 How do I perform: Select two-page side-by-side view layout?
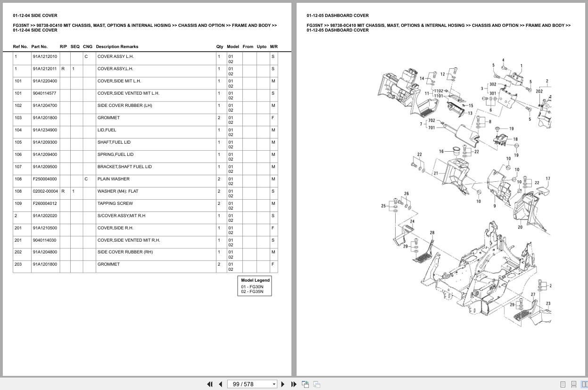584,384
